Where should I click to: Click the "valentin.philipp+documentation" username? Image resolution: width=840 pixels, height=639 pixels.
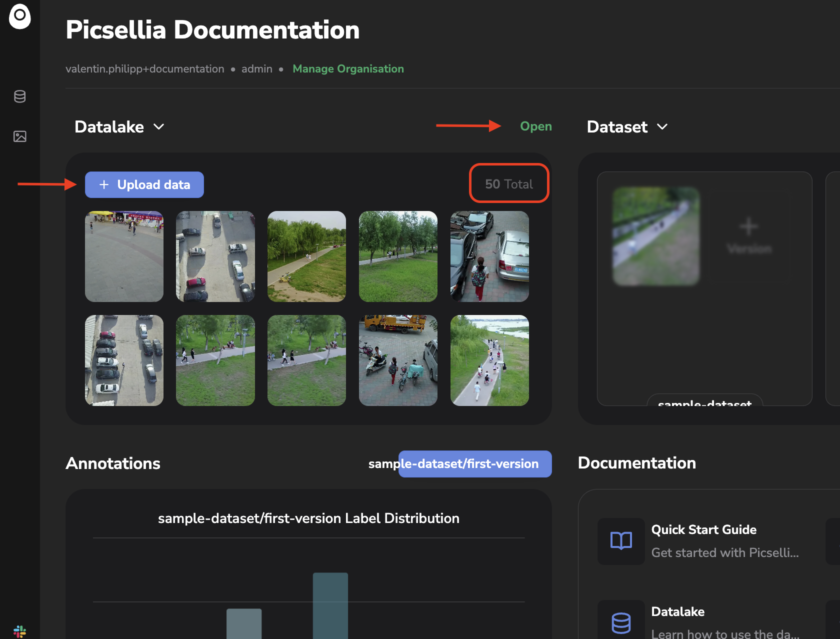pyautogui.click(x=145, y=69)
